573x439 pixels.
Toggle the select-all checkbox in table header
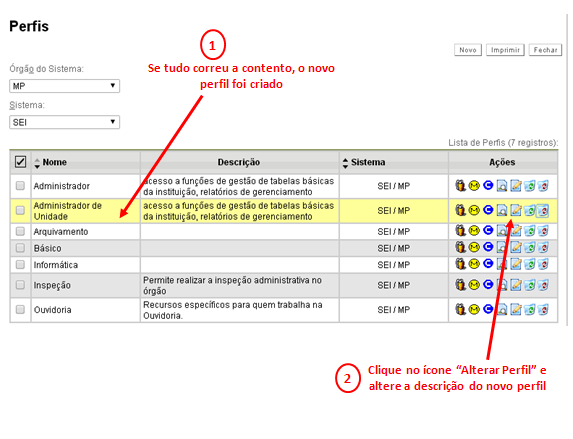pyautogui.click(x=20, y=162)
